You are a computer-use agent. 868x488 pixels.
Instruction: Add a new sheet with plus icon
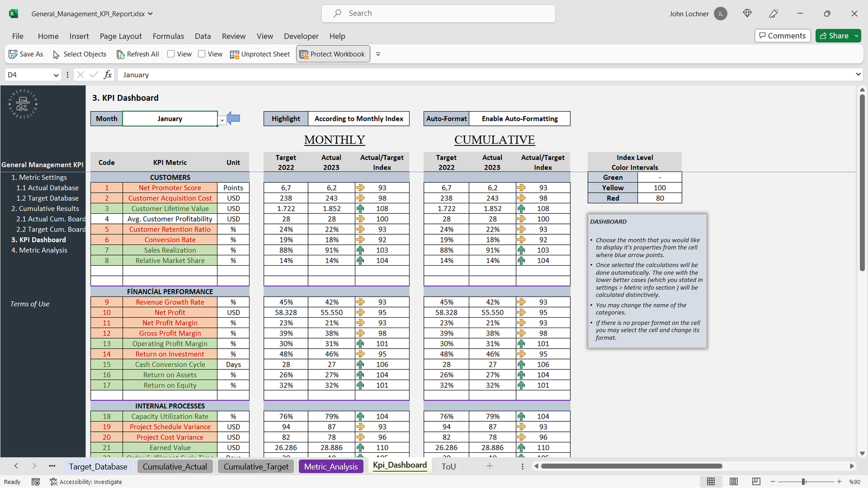tap(489, 466)
